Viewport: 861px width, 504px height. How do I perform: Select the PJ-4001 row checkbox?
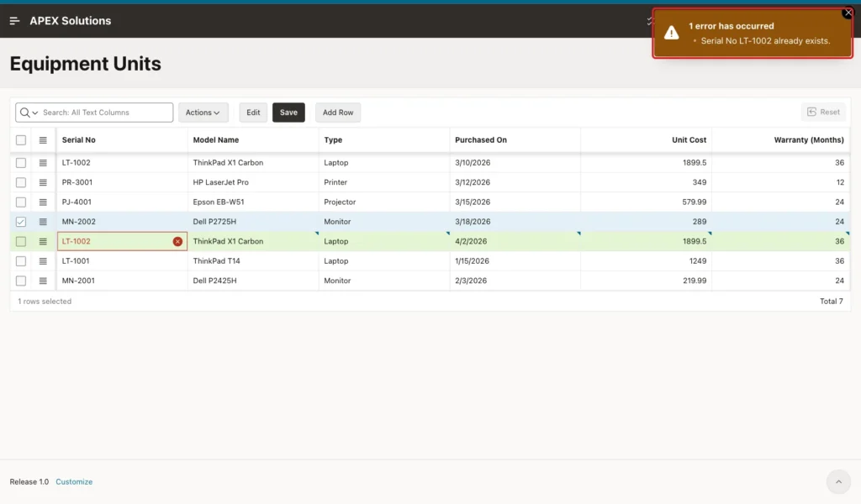(x=21, y=202)
